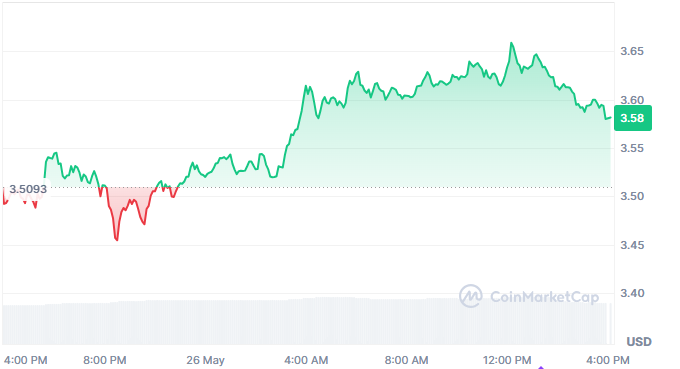Viewport: 680px width, 369px height.
Task: Click the 3.60 price axis label
Action: tap(632, 100)
